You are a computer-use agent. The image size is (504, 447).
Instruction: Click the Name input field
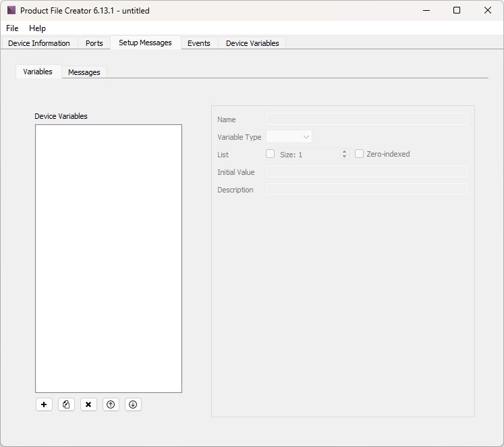(x=366, y=120)
